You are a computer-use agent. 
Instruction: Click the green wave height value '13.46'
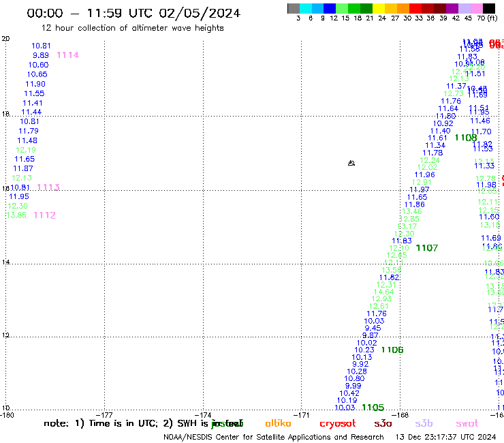[412, 211]
